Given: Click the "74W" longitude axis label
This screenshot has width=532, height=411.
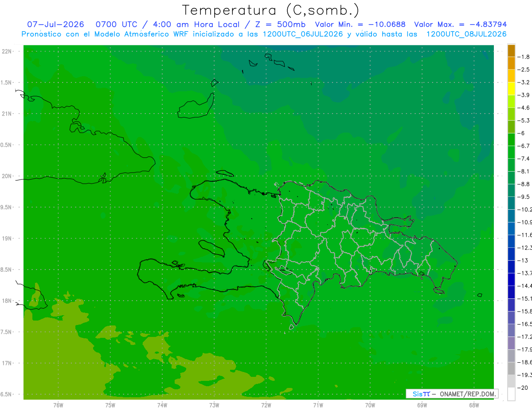Looking at the screenshot, I should coord(162,405).
